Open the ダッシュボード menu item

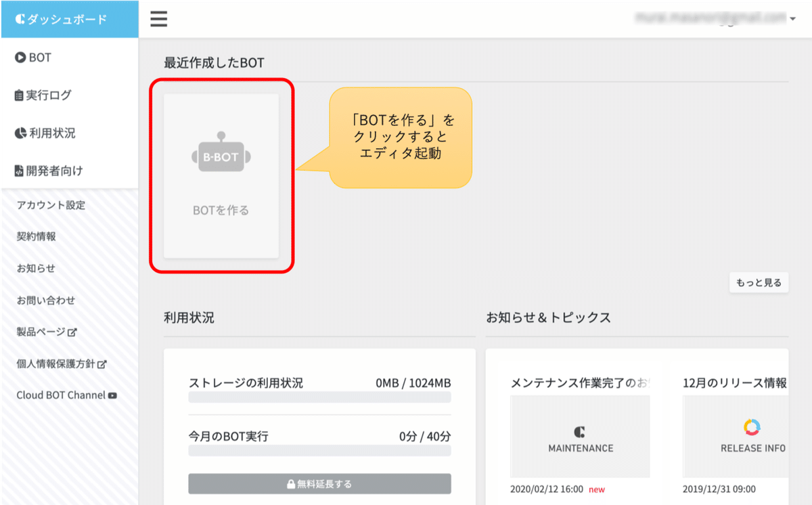[69, 19]
